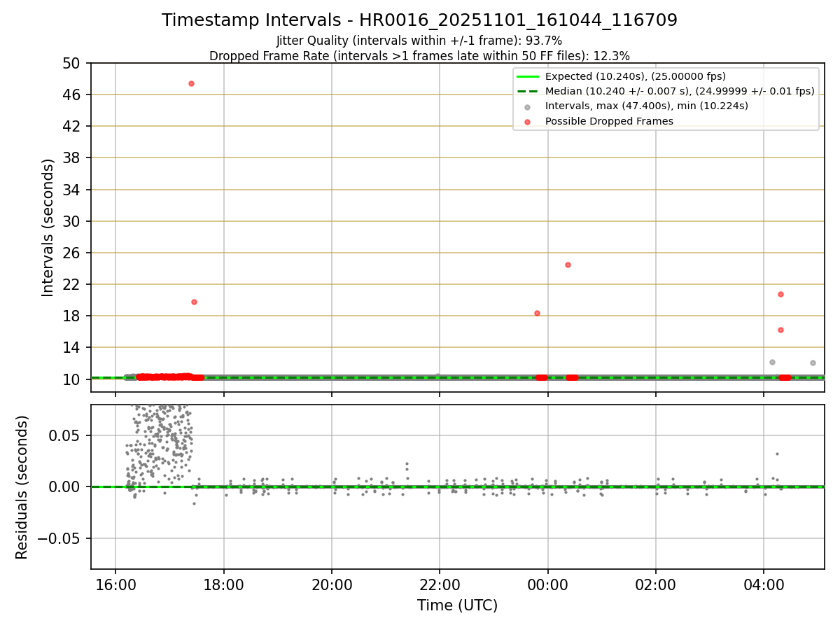Click the '-0.05' residuals tick label
840x630 pixels.
[59, 538]
